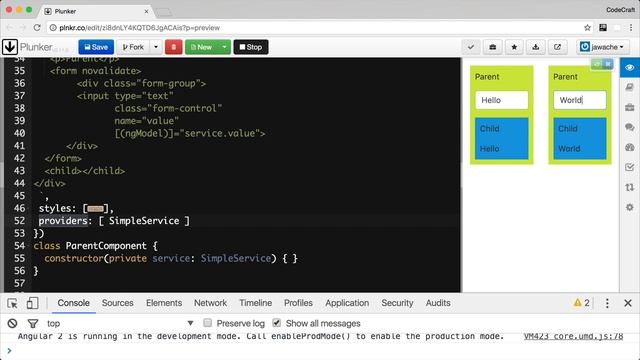The width and height of the screenshot is (640, 360).
Task: Click the Hello input field
Action: click(502, 100)
